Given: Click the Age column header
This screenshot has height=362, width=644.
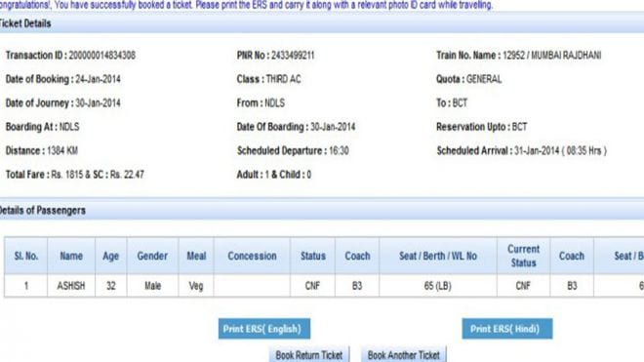Looking at the screenshot, I should coord(111,256).
